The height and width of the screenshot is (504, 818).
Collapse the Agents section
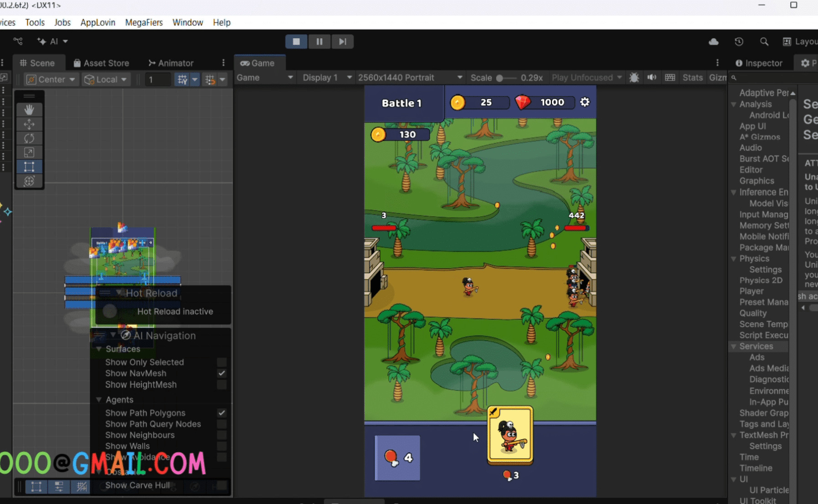[99, 400]
